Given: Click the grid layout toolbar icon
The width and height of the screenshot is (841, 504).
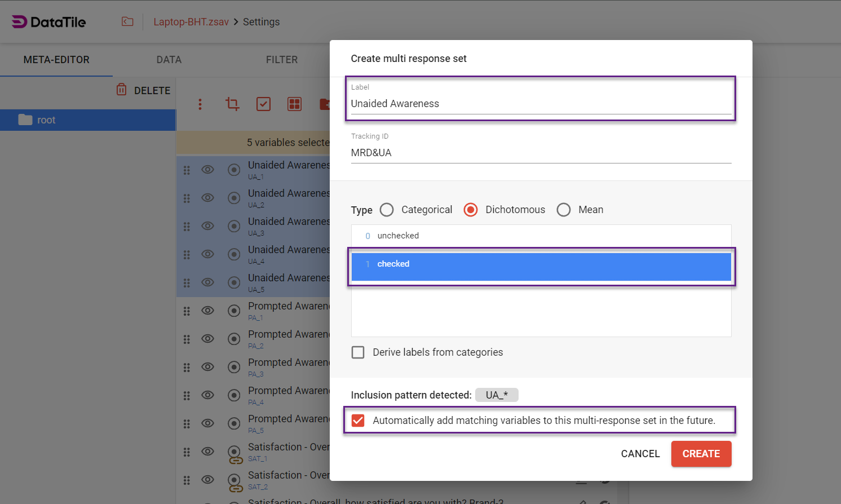Looking at the screenshot, I should click(x=294, y=104).
